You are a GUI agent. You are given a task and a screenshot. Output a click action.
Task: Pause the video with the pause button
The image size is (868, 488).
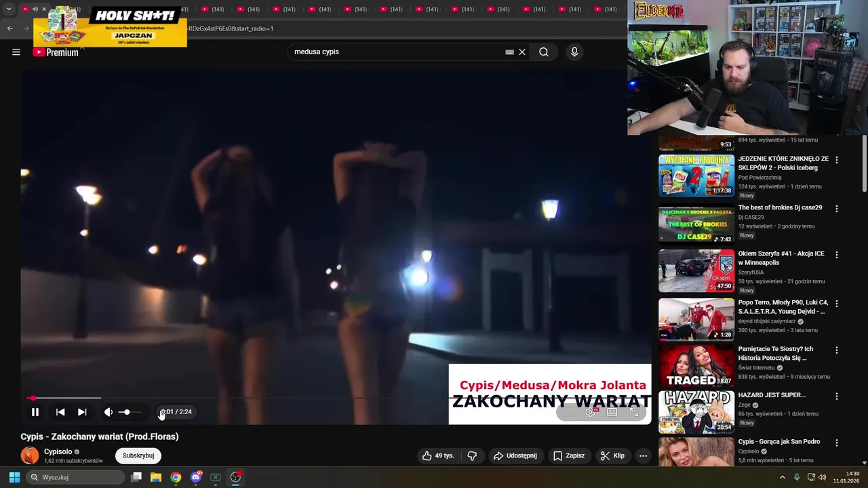tap(35, 412)
